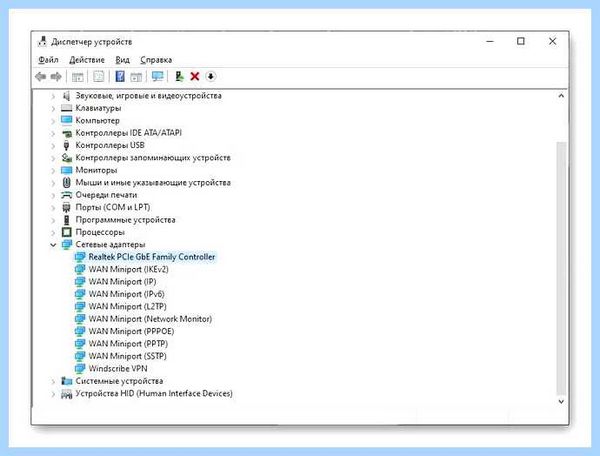Click the Properties toolbar icon with blue question mark
The image size is (600, 456).
point(120,77)
